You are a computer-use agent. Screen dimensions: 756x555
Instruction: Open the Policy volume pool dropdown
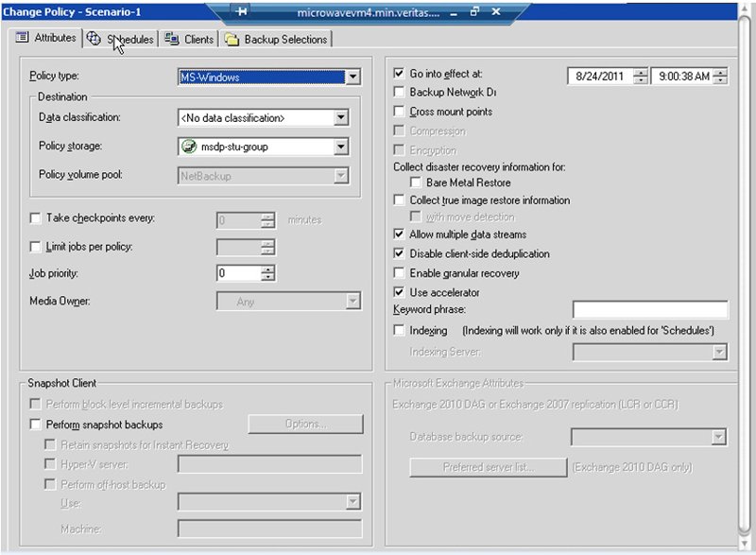pos(341,176)
